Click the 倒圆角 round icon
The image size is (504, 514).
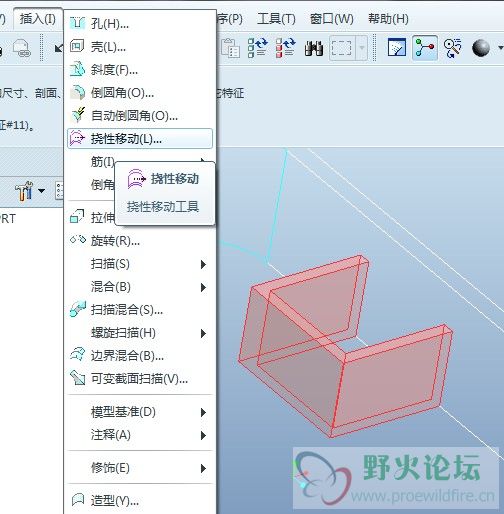pyautogui.click(x=77, y=92)
